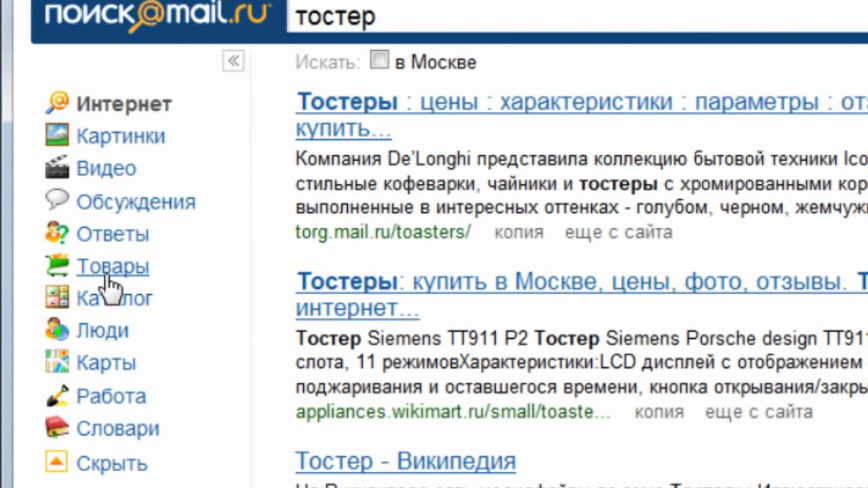Open 'Тостеры : цены : характеристики' result

582,115
